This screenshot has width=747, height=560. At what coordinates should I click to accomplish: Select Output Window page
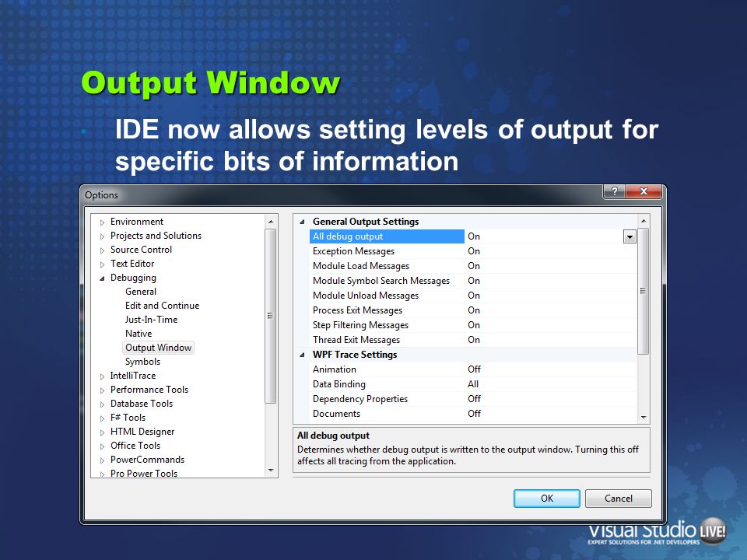(x=158, y=348)
